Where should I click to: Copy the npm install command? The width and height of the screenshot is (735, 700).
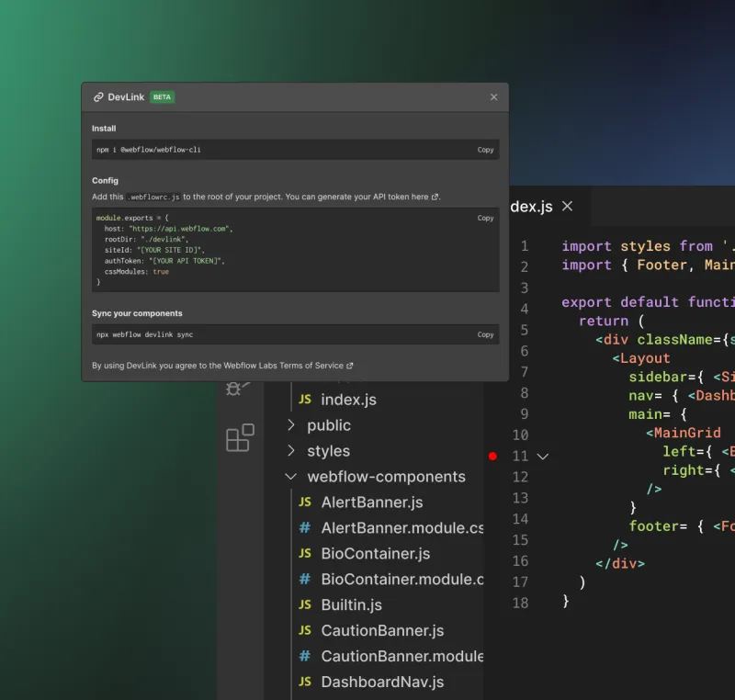click(485, 149)
